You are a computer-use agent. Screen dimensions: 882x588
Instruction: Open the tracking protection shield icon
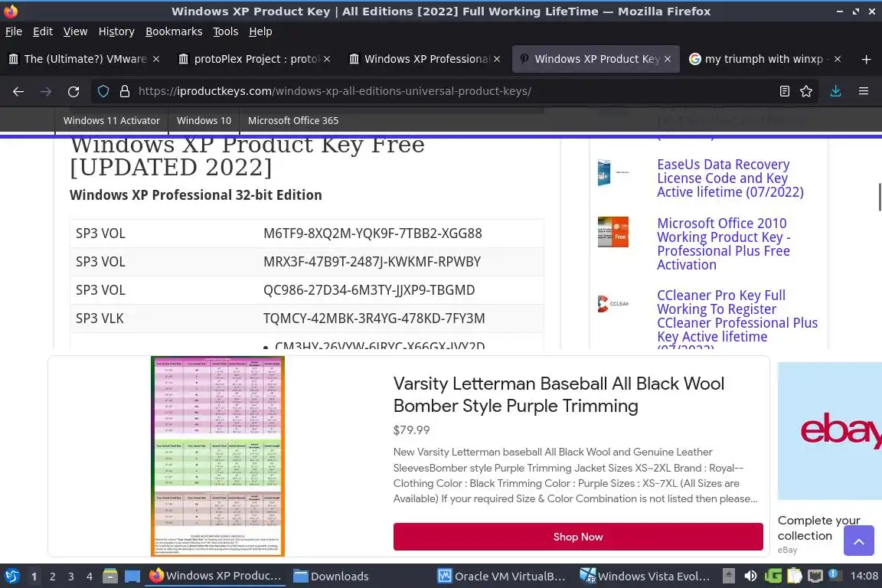click(x=103, y=91)
